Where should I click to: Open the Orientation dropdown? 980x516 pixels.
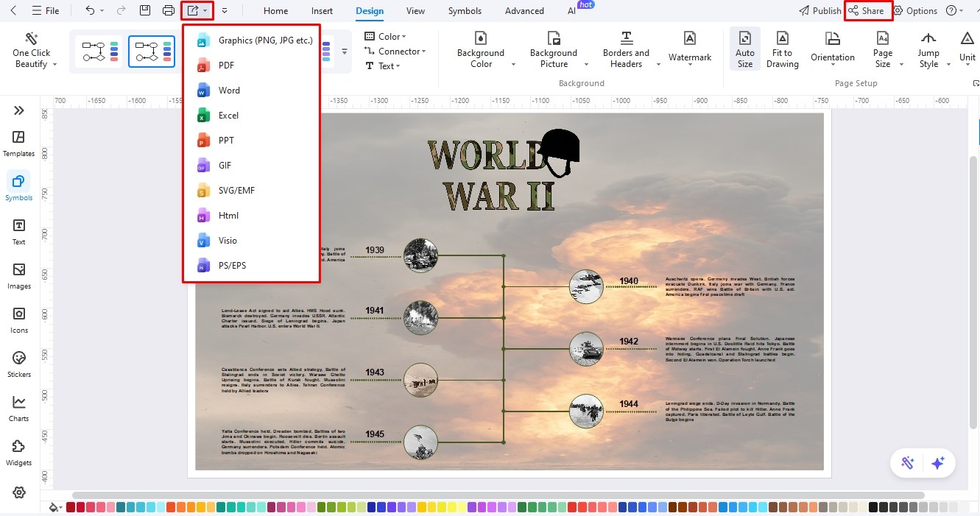pyautogui.click(x=833, y=50)
